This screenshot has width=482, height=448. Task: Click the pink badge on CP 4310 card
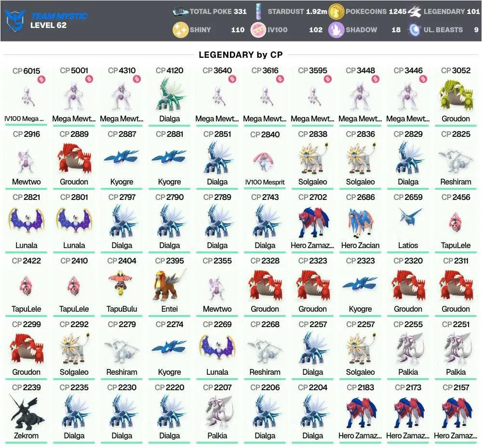137,79
